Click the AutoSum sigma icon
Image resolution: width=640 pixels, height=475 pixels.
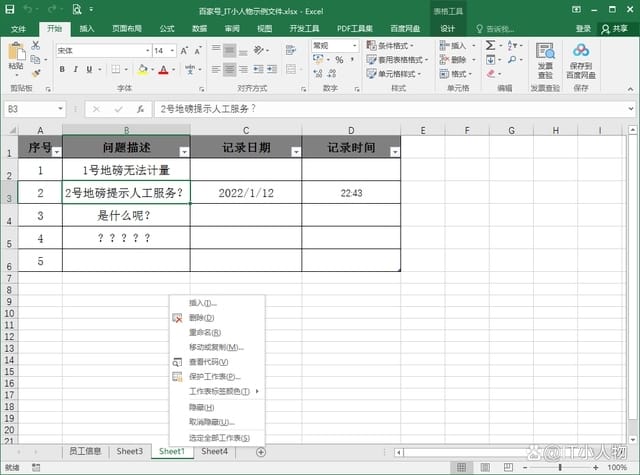[x=490, y=45]
